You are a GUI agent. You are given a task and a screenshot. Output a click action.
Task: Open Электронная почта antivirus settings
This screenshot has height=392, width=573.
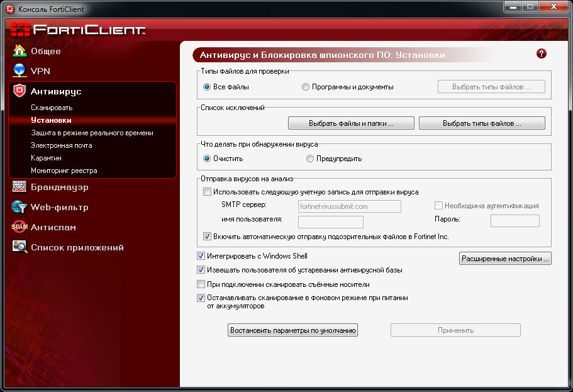pos(62,145)
